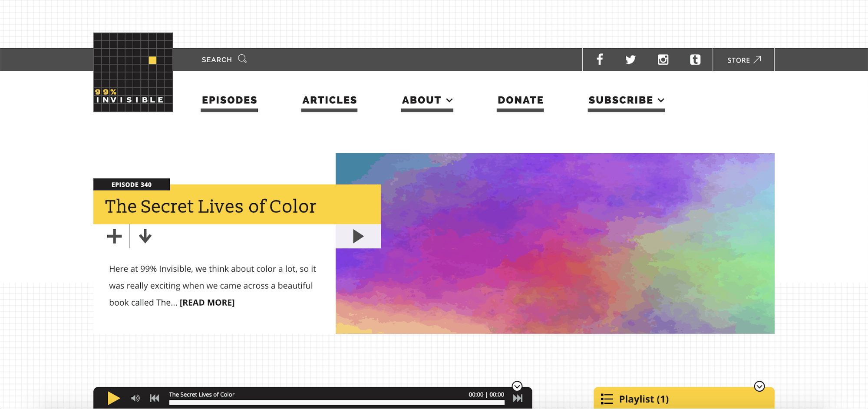Click the Search label in top bar

point(217,59)
